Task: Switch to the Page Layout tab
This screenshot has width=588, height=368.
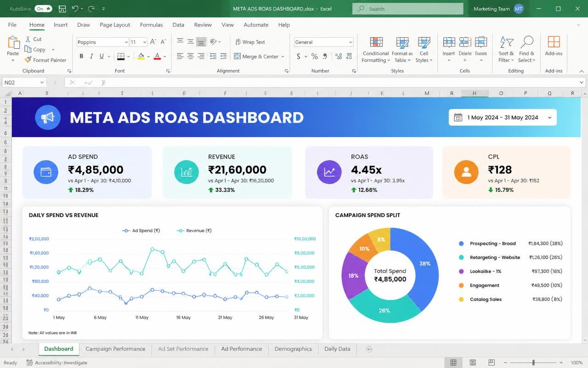Action: [x=115, y=25]
